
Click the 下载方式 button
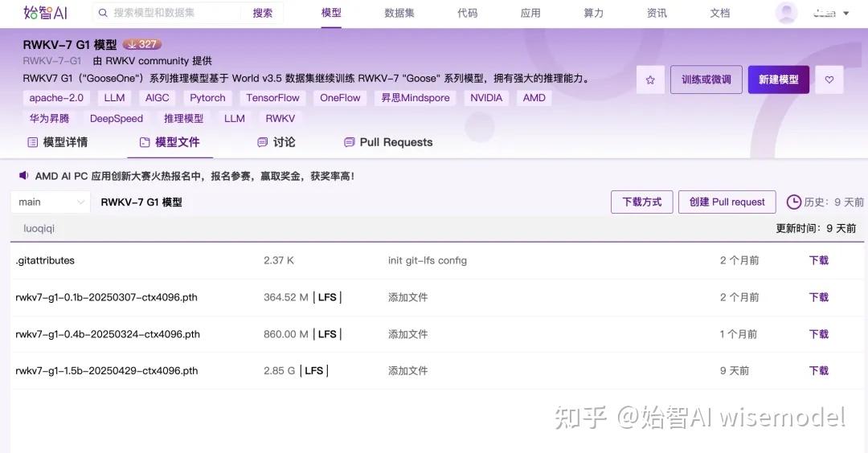[x=641, y=202]
